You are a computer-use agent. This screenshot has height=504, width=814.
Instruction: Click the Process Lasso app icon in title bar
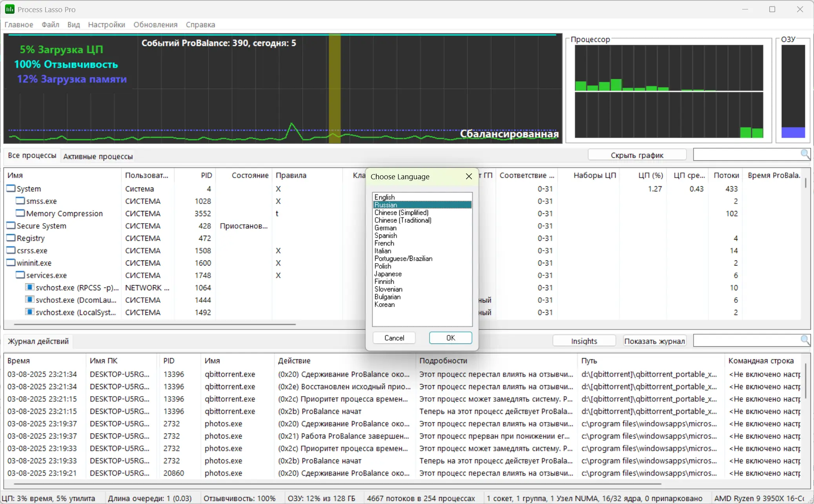[x=9, y=9]
